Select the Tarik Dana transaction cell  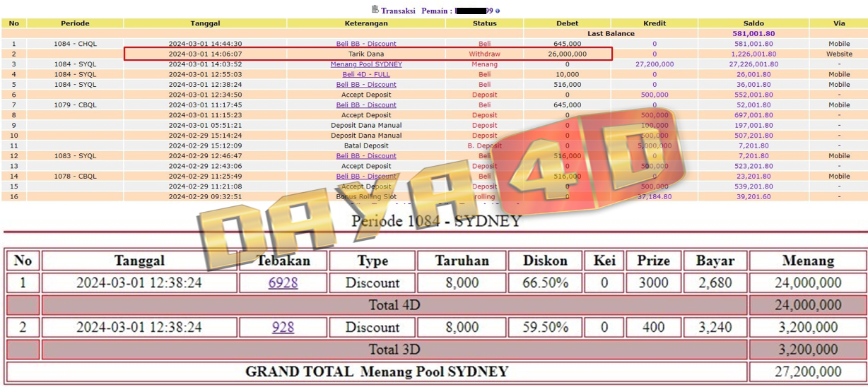pos(366,54)
